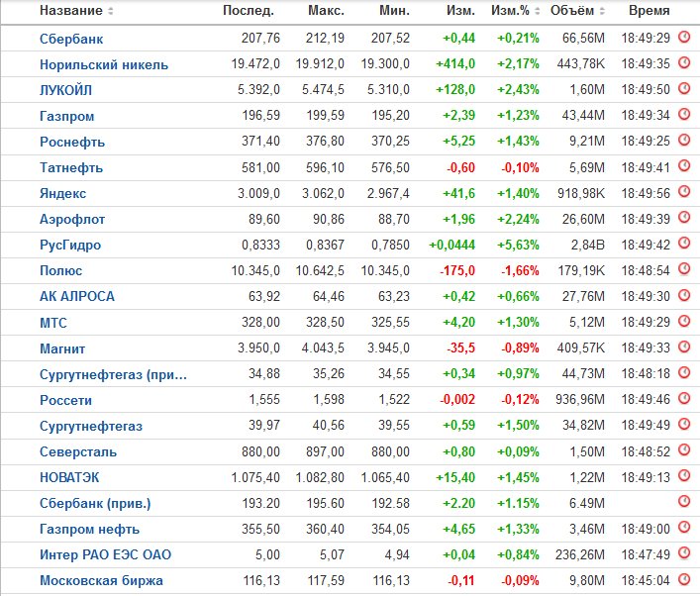The image size is (700, 596).
Task: Click the clock icon in Газпром нефть row
Action: 684,528
